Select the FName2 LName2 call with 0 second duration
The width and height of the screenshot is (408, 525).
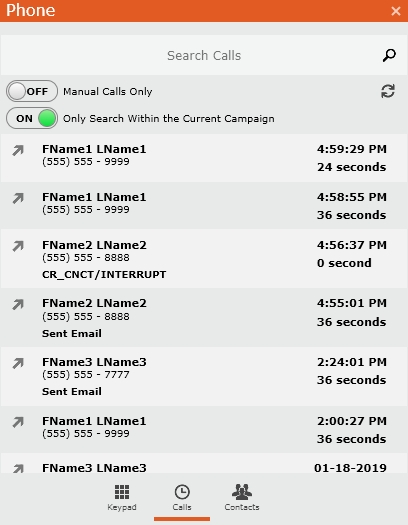(204, 259)
